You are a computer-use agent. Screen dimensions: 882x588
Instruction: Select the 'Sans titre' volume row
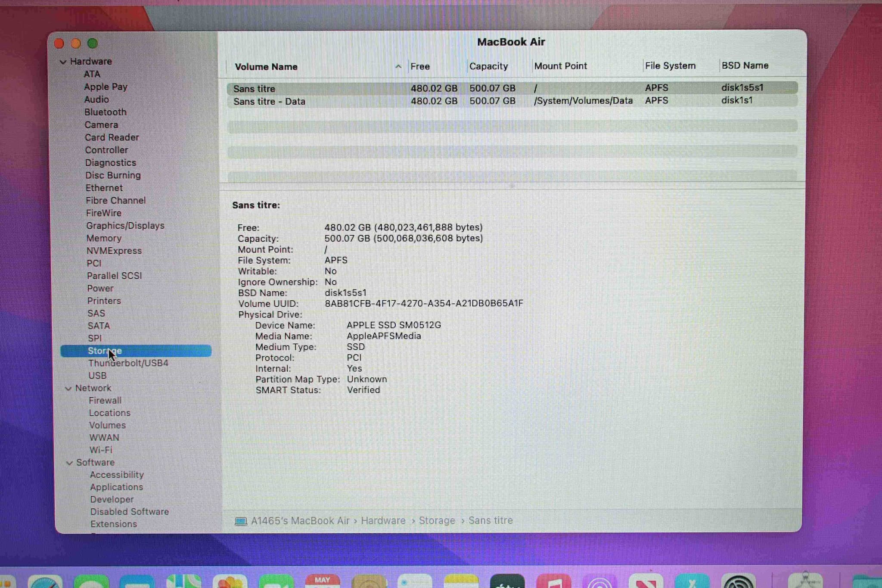[x=512, y=88]
